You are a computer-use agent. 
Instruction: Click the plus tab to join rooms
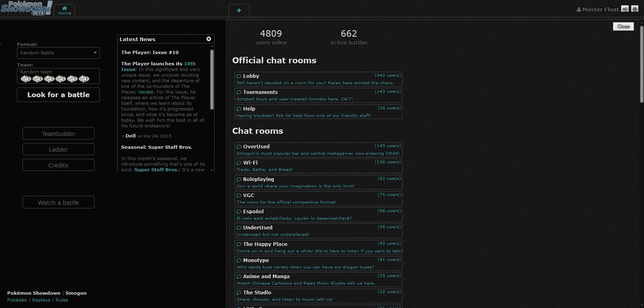coord(239,10)
